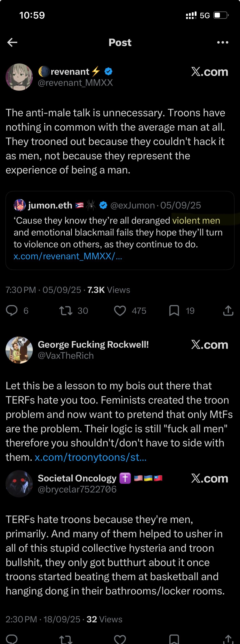Tap the back arrow icon
The width and height of the screenshot is (240, 644).
coord(12,42)
